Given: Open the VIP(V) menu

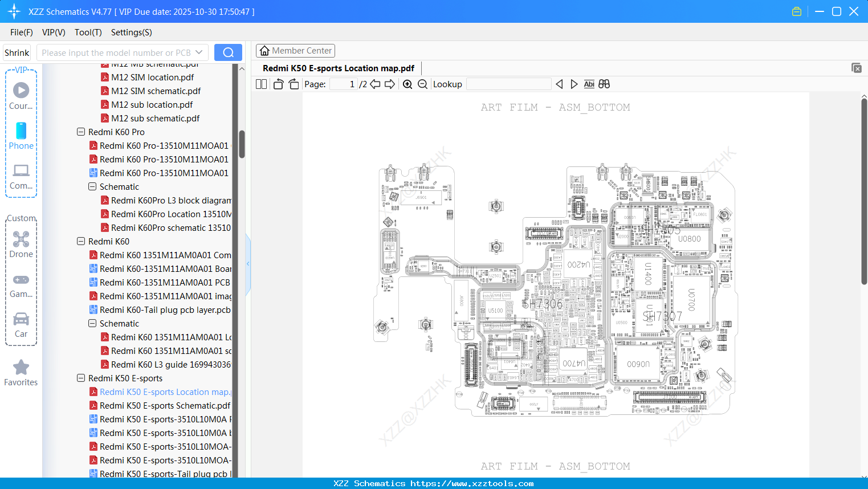Looking at the screenshot, I should pos(54,32).
